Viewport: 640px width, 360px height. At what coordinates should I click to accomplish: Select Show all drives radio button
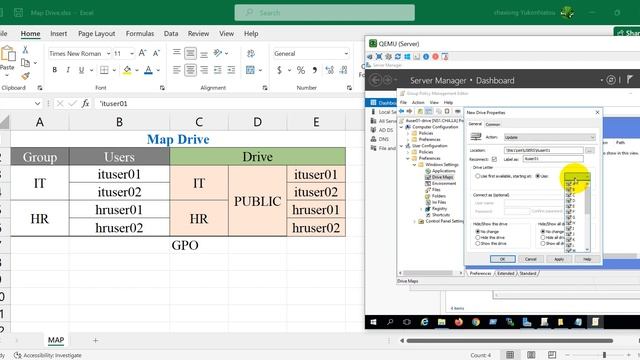pyautogui.click(x=543, y=243)
